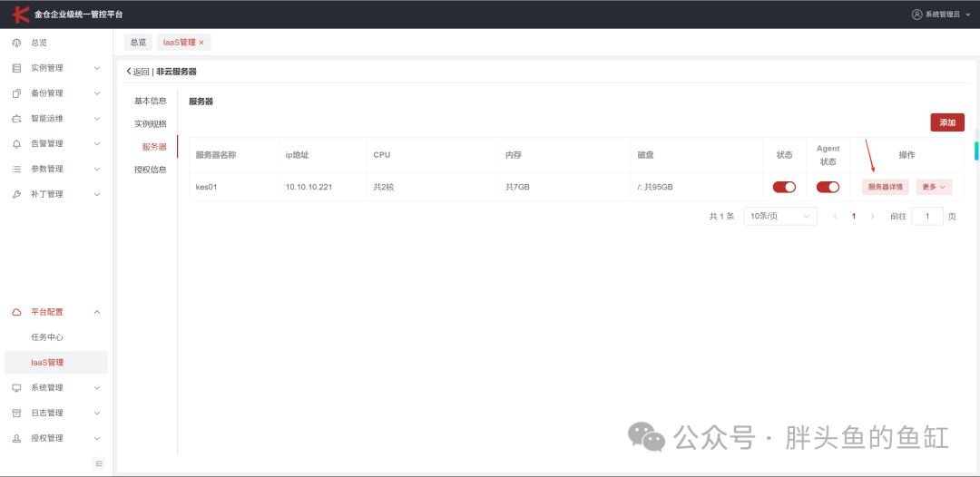Click the vertical scrollbar thumb at right
The image size is (980, 477).
pyautogui.click(x=976, y=151)
